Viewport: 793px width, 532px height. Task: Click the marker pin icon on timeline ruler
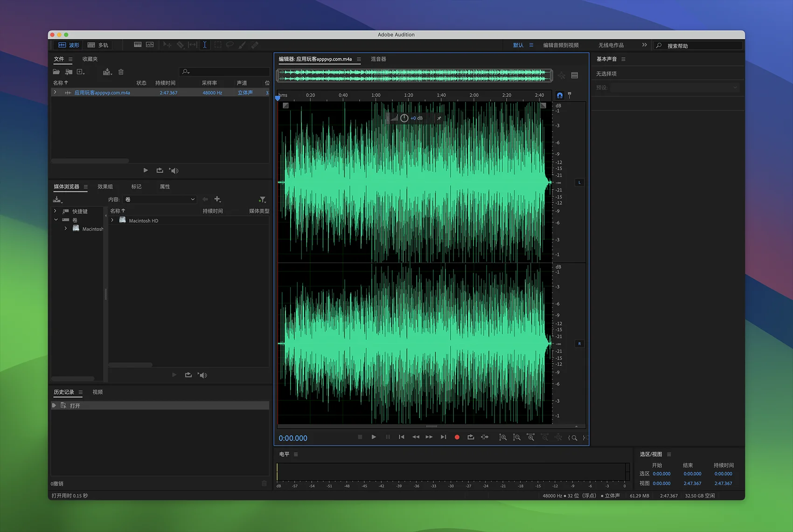point(570,95)
